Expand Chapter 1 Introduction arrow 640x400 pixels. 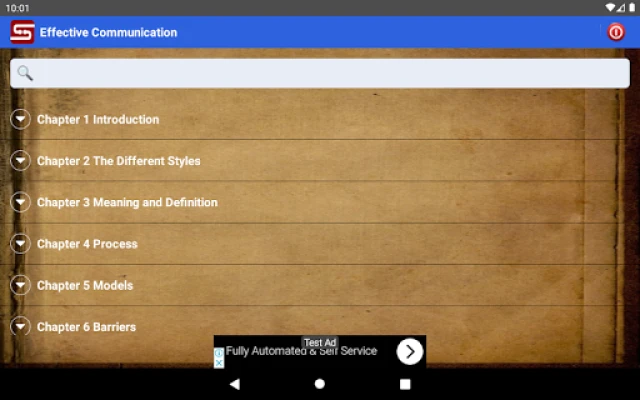[21, 119]
